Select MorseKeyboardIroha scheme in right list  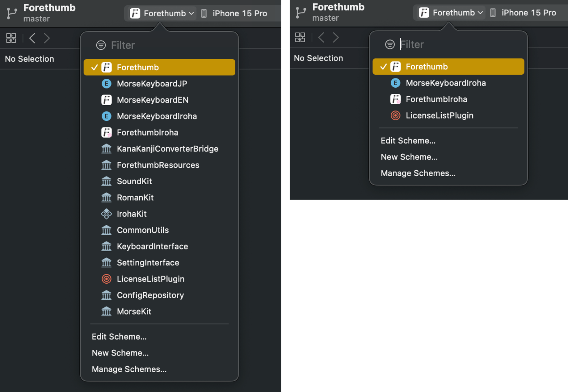click(448, 83)
